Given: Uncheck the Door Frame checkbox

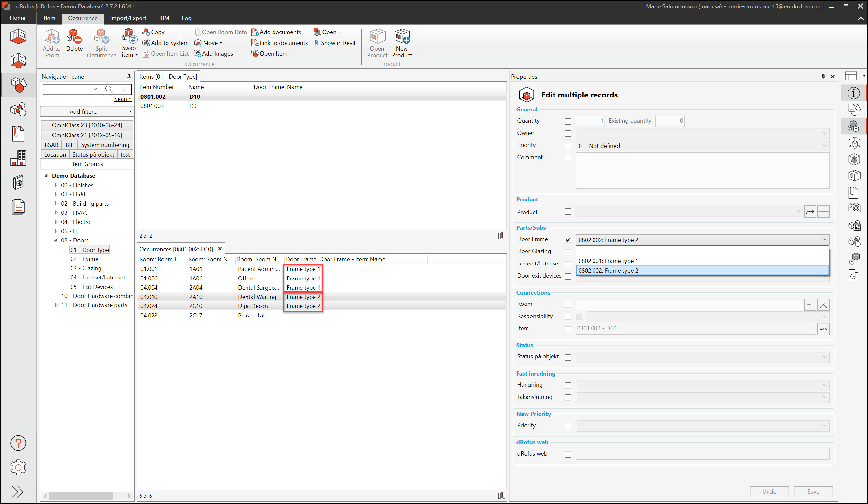Looking at the screenshot, I should pos(568,239).
